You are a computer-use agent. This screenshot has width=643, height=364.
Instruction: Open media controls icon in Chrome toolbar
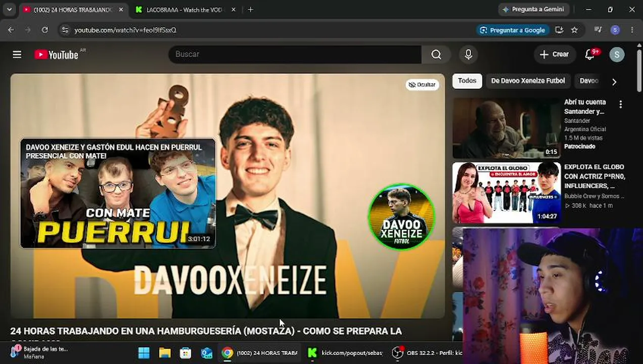(598, 30)
